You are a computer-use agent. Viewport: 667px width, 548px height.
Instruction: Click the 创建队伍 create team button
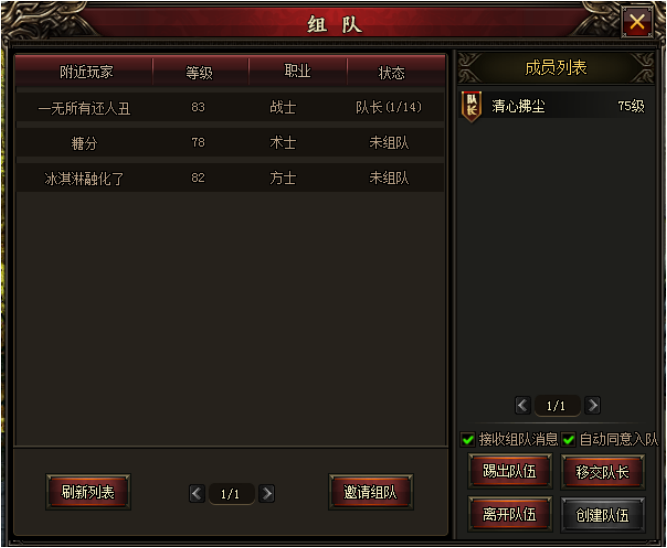point(603,515)
